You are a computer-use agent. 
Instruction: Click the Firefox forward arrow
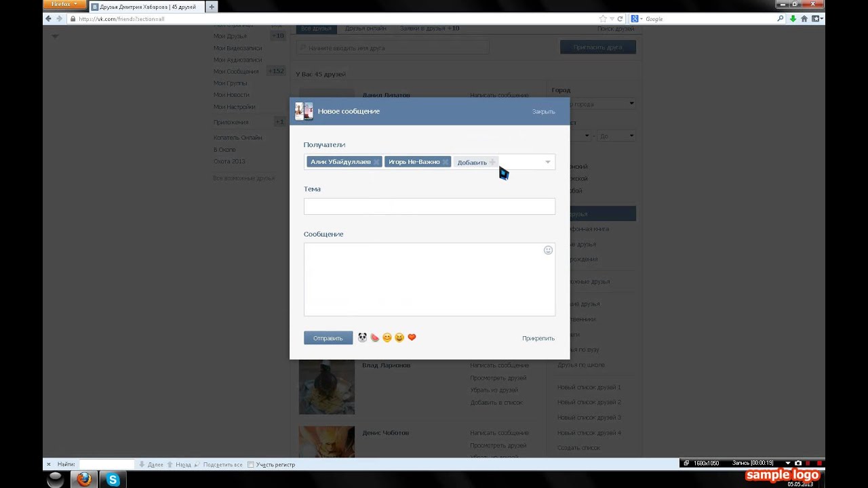tap(59, 19)
